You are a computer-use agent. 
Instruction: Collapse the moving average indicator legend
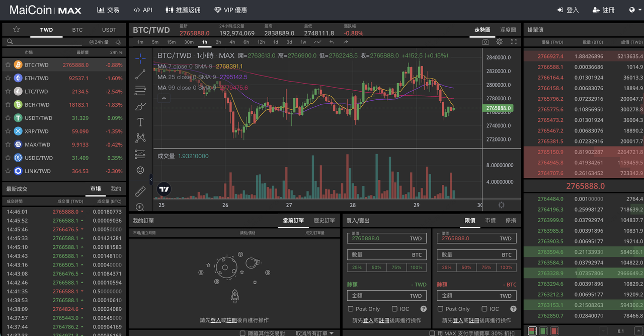164,99
